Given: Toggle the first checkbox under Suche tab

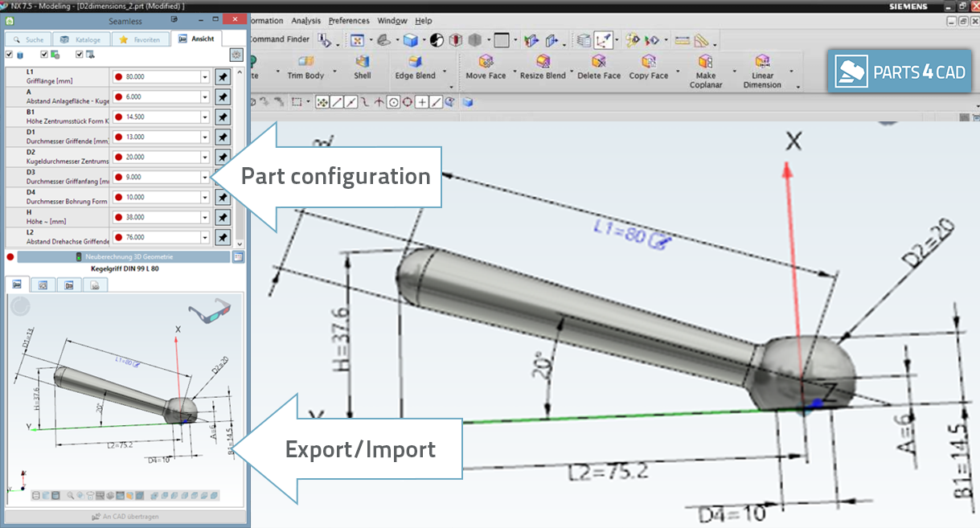Looking at the screenshot, I should point(9,55).
